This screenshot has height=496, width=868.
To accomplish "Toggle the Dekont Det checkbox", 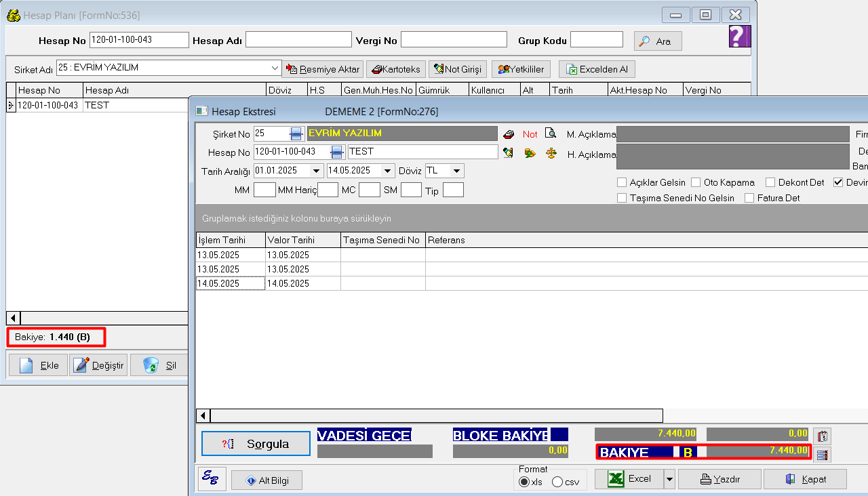I will tap(770, 182).
